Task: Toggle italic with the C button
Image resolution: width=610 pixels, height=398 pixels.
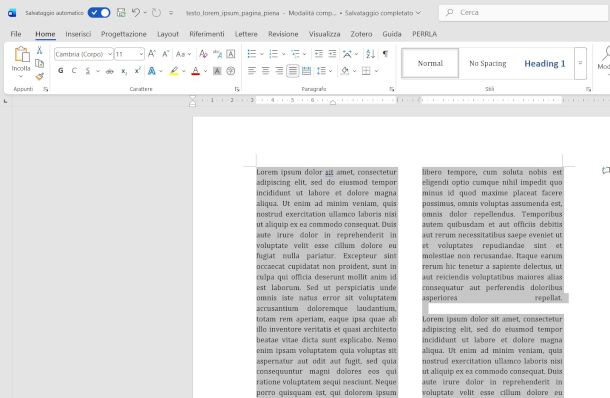Action: pos(74,71)
